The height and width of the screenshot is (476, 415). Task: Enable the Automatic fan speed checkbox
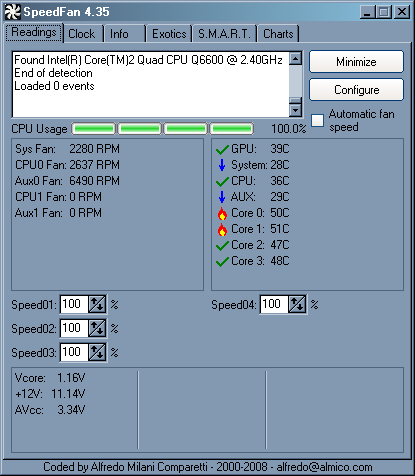(317, 120)
